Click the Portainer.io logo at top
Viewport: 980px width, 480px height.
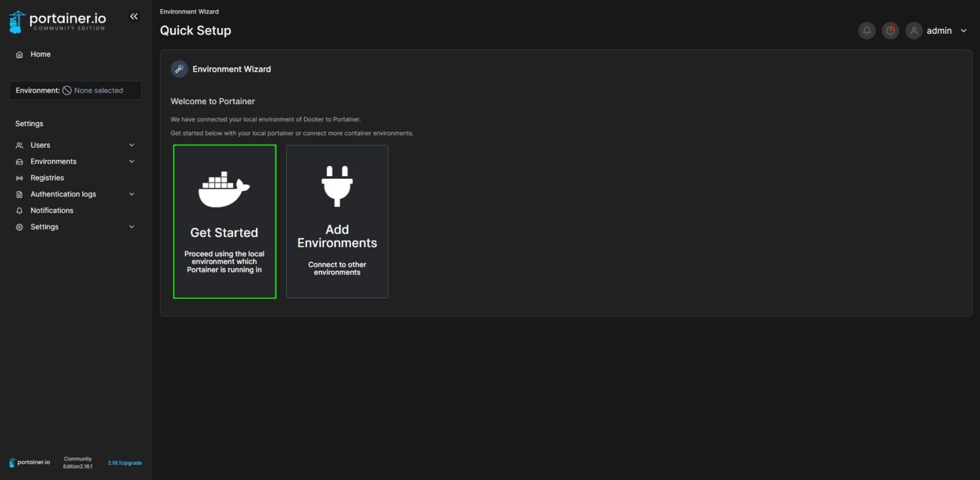[57, 21]
